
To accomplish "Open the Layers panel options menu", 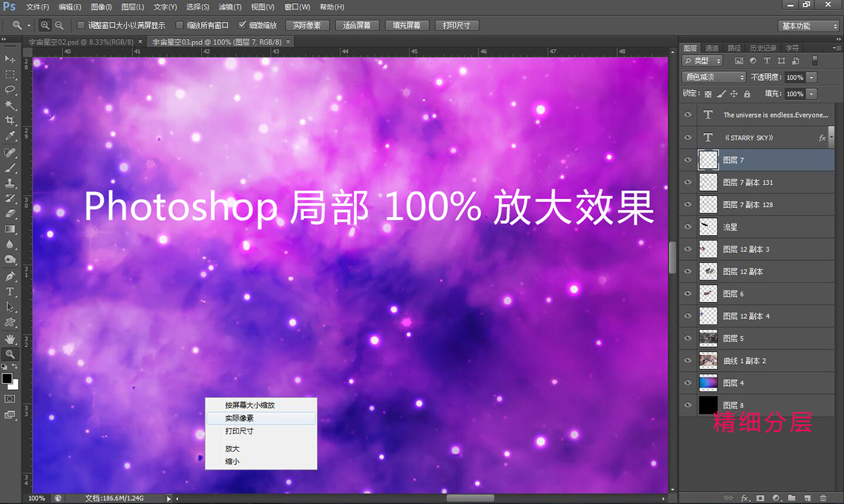I will coord(836,48).
